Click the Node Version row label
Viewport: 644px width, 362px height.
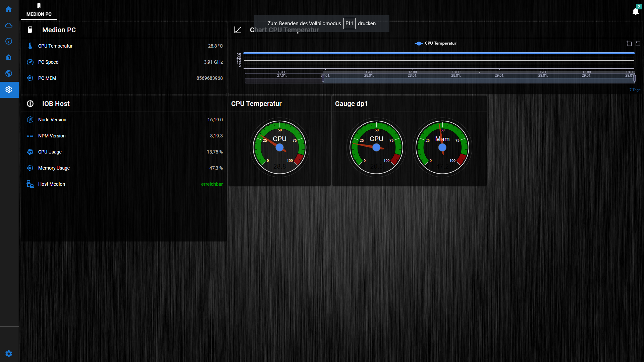(x=52, y=120)
